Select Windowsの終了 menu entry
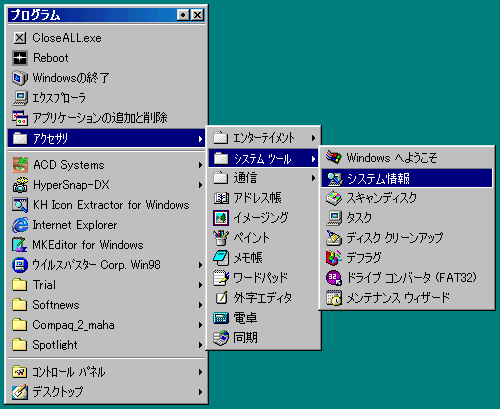Viewport: 500px width, 409px height. click(x=107, y=78)
